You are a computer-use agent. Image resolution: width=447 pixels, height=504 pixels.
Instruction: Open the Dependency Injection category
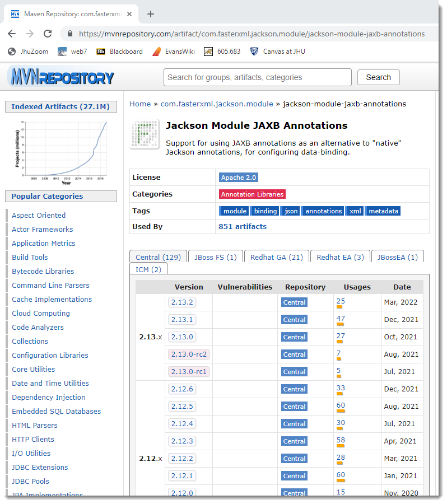click(x=49, y=397)
